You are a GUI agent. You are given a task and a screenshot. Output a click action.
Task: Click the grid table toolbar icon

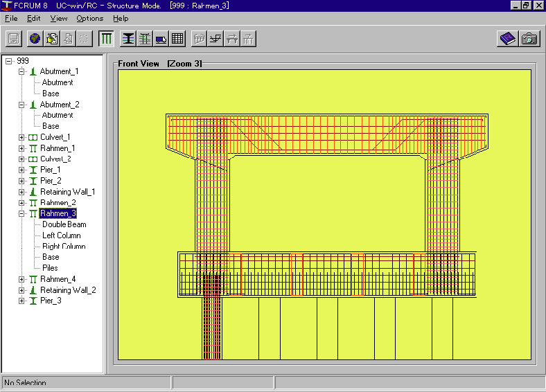(x=177, y=39)
